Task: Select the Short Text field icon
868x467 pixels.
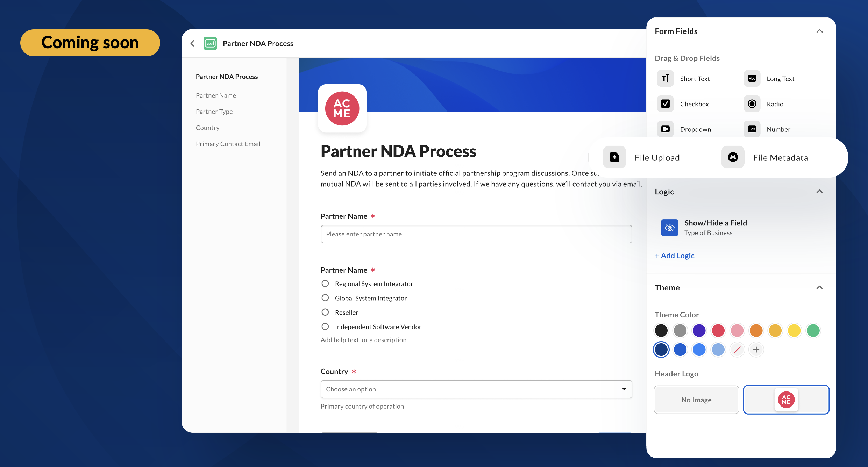Action: pos(665,79)
